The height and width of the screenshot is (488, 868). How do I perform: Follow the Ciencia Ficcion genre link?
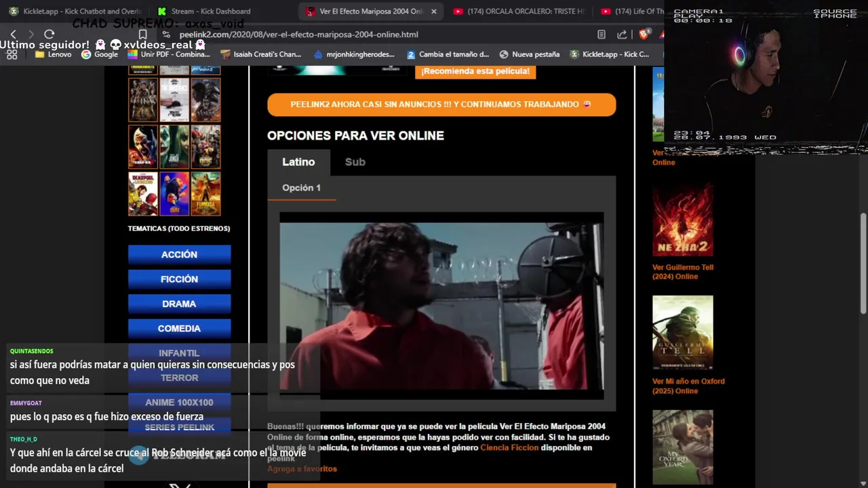click(509, 448)
